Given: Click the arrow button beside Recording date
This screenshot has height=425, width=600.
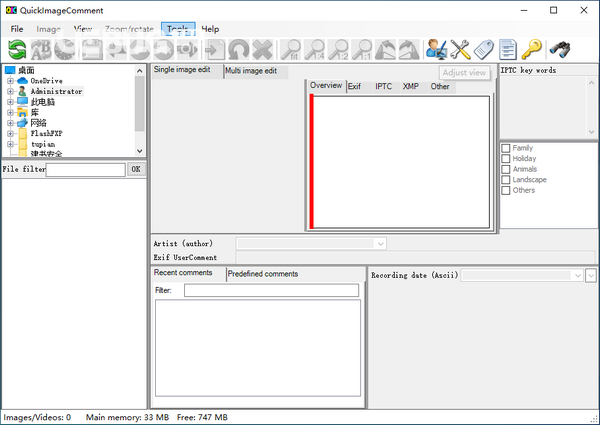Looking at the screenshot, I should tap(591, 275).
